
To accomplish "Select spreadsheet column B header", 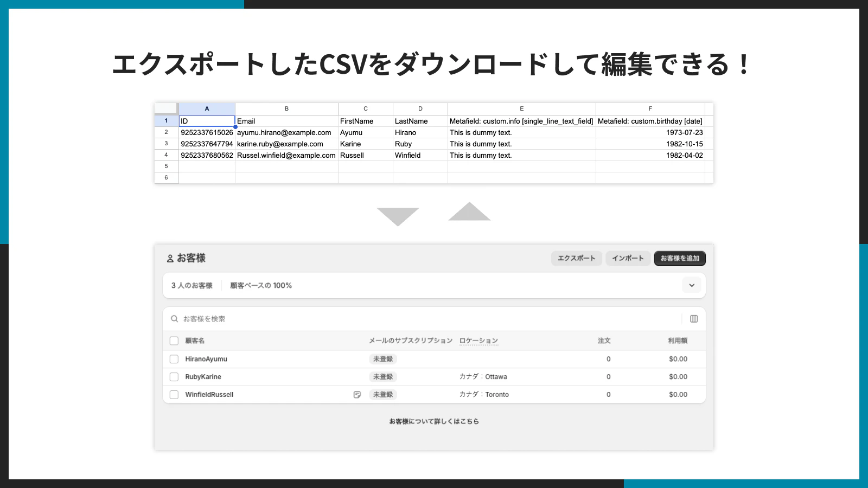I will [x=286, y=108].
